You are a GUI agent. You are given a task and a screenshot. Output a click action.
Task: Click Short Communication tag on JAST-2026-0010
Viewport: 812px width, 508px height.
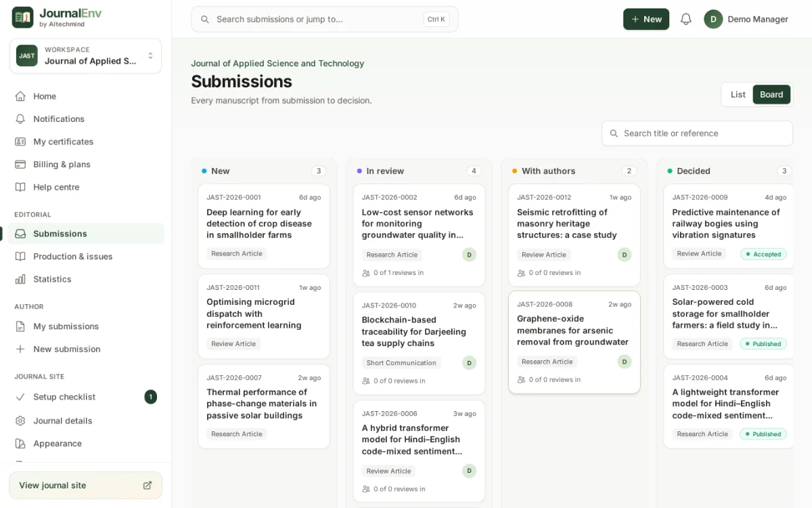(401, 363)
